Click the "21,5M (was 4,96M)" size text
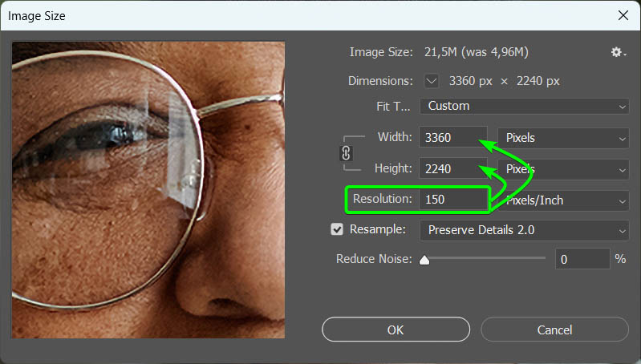641x364 pixels. (477, 52)
